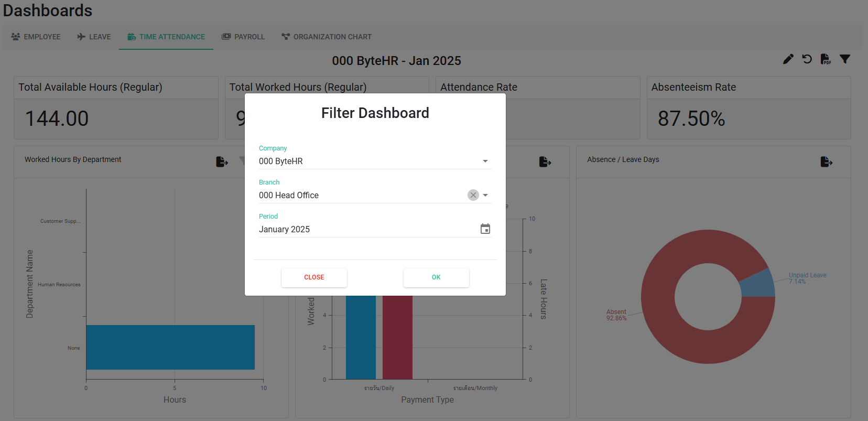The height and width of the screenshot is (421, 868).
Task: Export the Worked Hours By Department chart
Action: [x=222, y=162]
